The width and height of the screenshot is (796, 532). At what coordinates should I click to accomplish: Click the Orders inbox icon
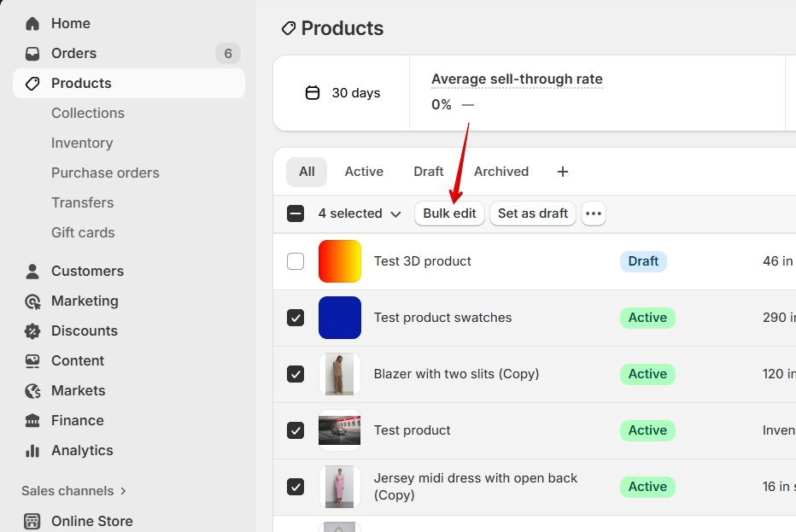click(32, 53)
